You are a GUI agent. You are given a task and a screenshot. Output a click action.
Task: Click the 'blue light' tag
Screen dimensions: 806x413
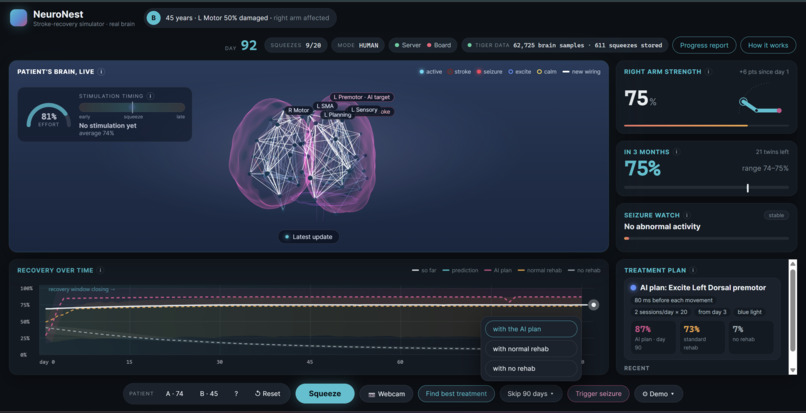[x=749, y=312]
